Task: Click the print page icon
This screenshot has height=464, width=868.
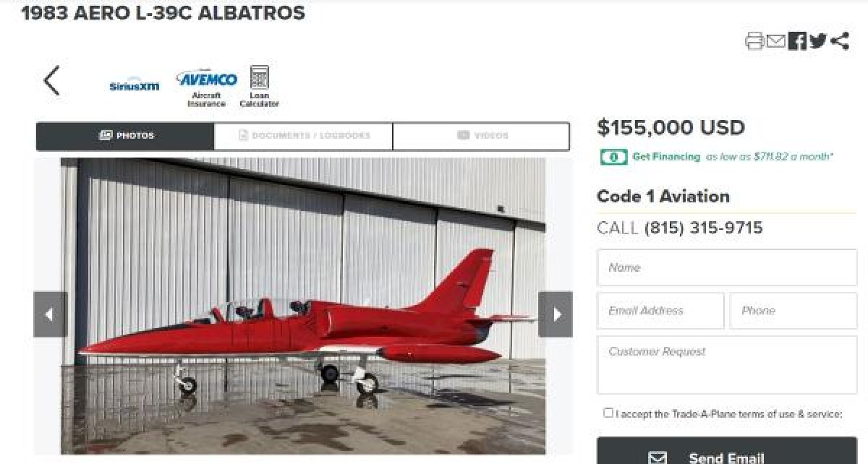Action: click(x=754, y=41)
